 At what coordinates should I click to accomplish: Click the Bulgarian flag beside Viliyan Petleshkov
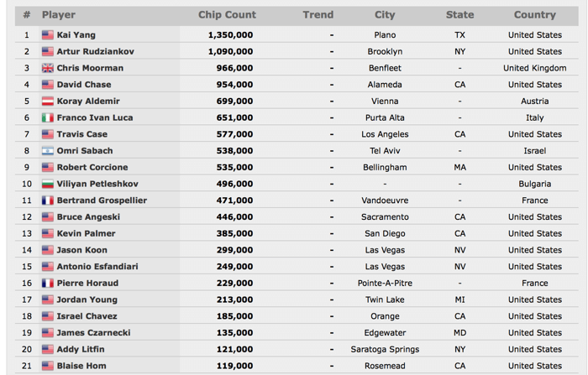tap(48, 184)
